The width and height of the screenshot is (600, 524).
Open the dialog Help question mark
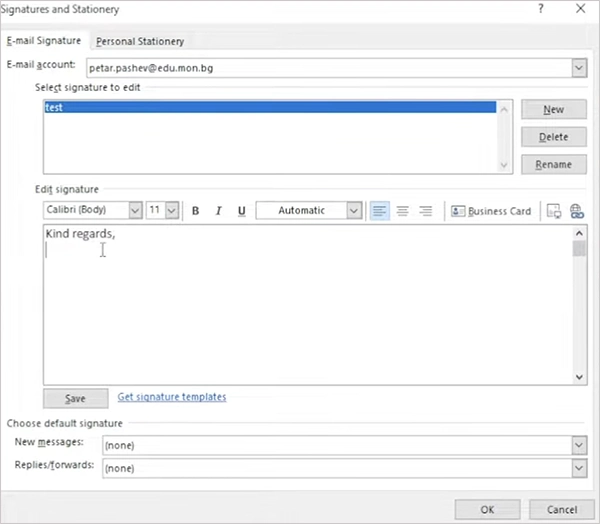(x=541, y=8)
